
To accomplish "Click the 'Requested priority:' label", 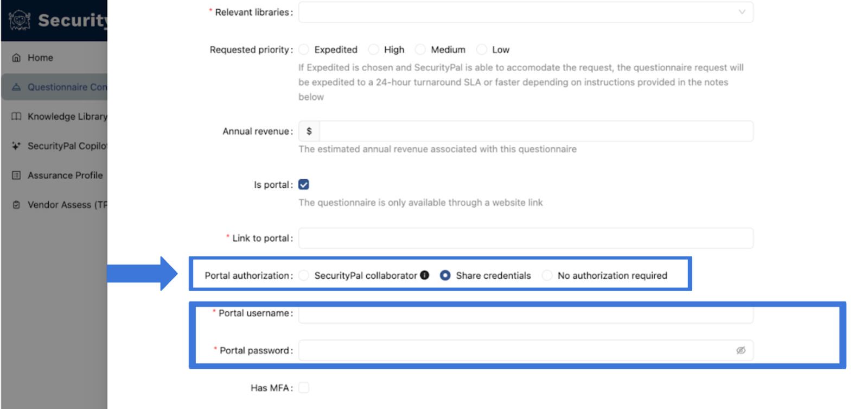I will click(x=251, y=49).
